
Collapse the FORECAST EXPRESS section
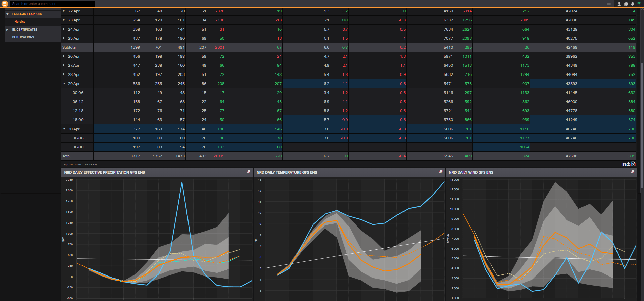tap(7, 14)
